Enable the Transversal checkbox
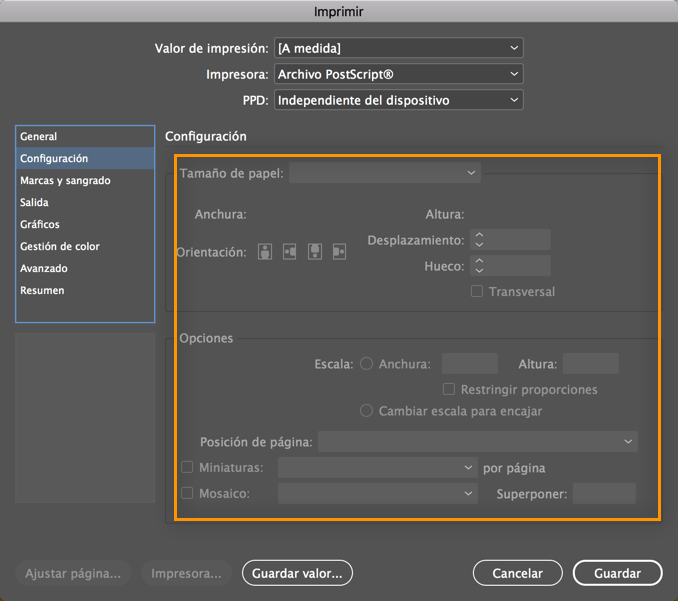This screenshot has width=678, height=601. point(477,292)
